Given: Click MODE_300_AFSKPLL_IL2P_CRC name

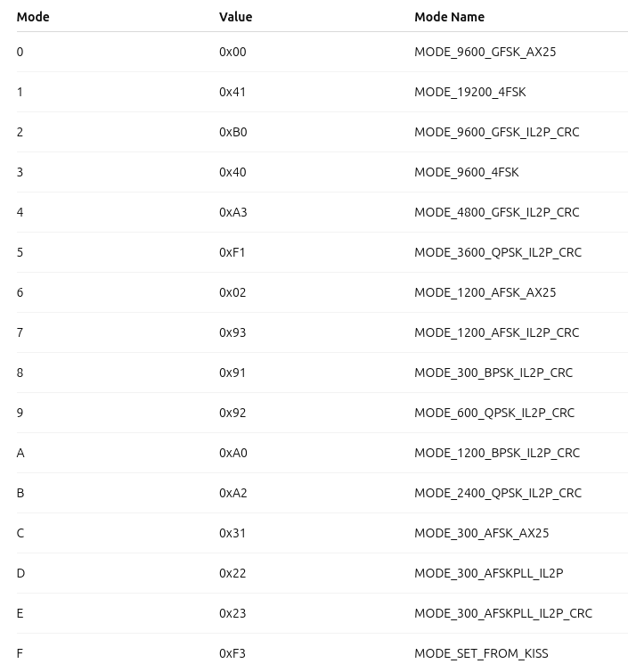Looking at the screenshot, I should [502, 613].
